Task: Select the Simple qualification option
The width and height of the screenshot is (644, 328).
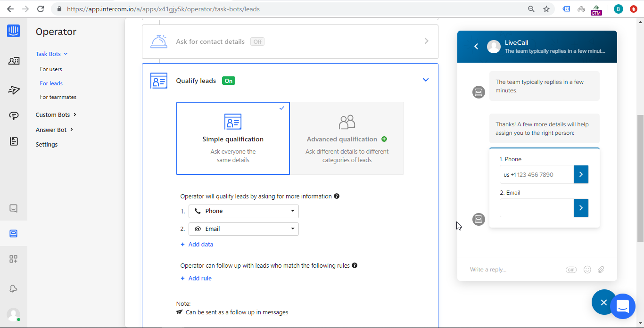Action: pyautogui.click(x=233, y=138)
